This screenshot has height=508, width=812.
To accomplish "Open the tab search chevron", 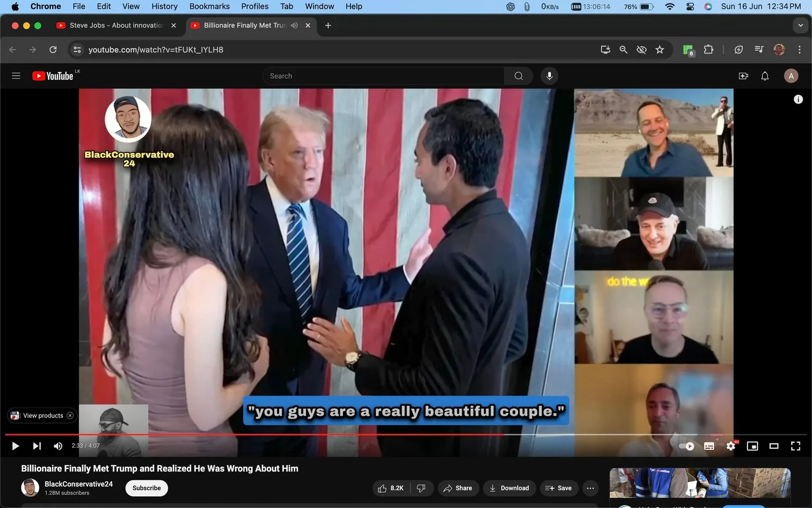I will pos(799,25).
